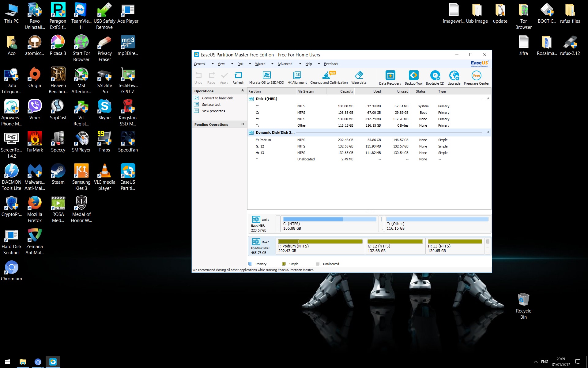The height and width of the screenshot is (368, 588).
Task: Show hidden system tray icons
Action: [x=535, y=362]
